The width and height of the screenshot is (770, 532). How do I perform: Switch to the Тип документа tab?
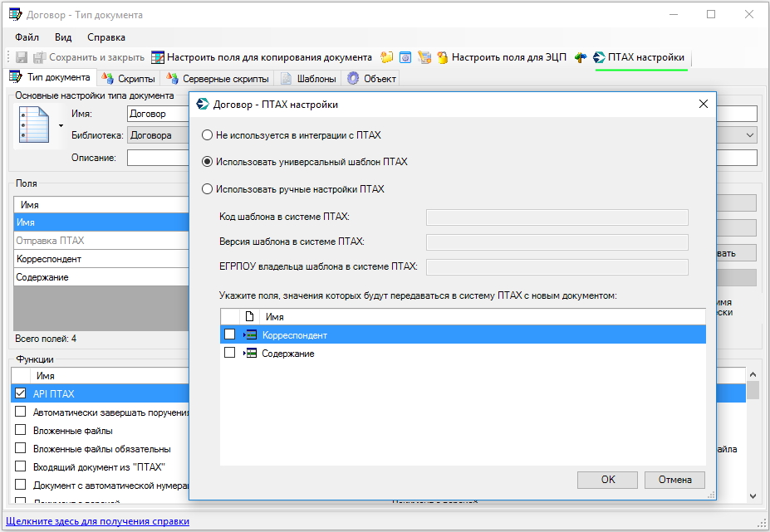tap(50, 77)
